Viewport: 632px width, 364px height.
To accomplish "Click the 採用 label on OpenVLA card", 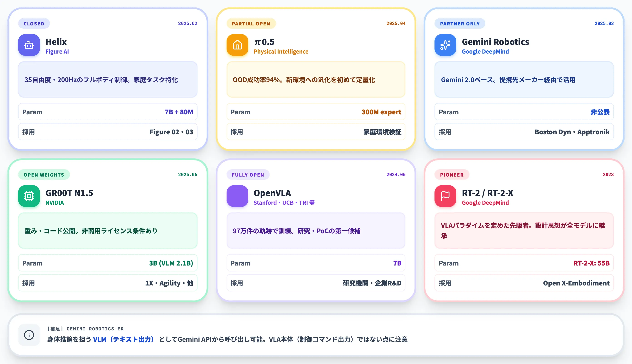I will (x=237, y=283).
